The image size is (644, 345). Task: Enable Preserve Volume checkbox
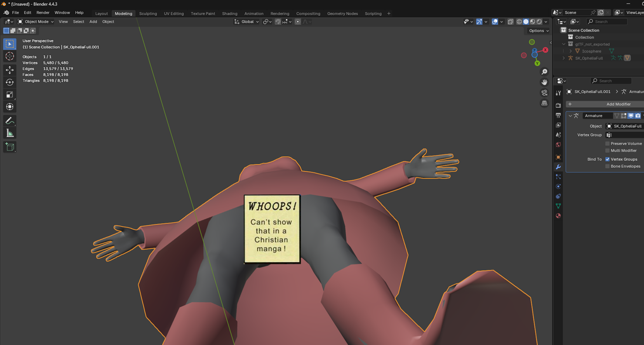[607, 143]
